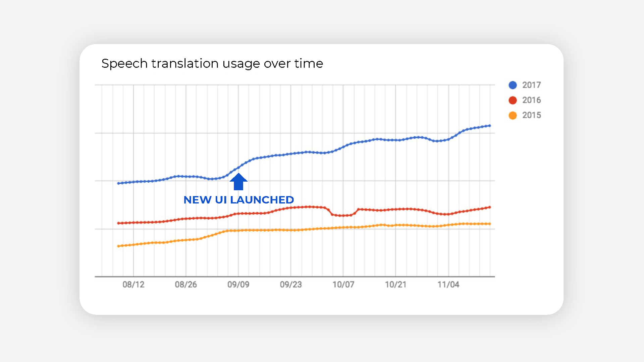Pick the 11/04 x-axis date label
Screen dimensions: 644x362
tap(448, 285)
